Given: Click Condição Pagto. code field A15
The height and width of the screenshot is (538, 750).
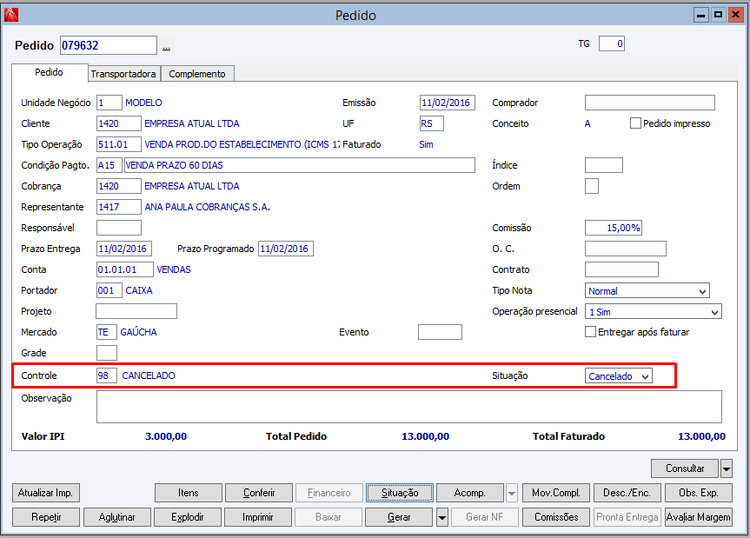Looking at the screenshot, I should (109, 165).
